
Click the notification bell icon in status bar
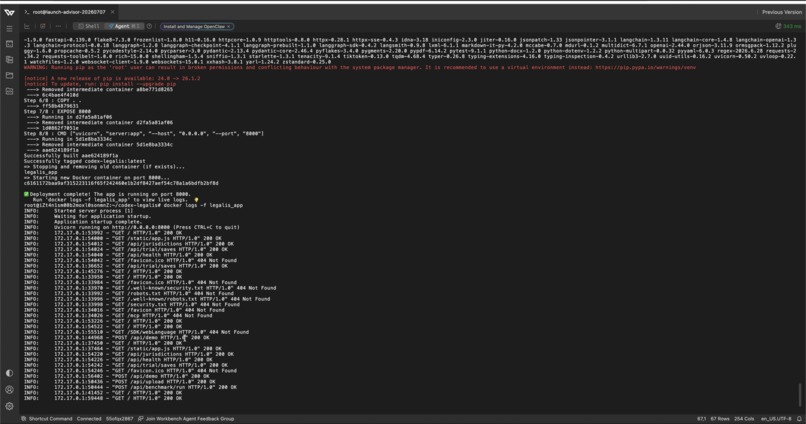tap(799, 419)
